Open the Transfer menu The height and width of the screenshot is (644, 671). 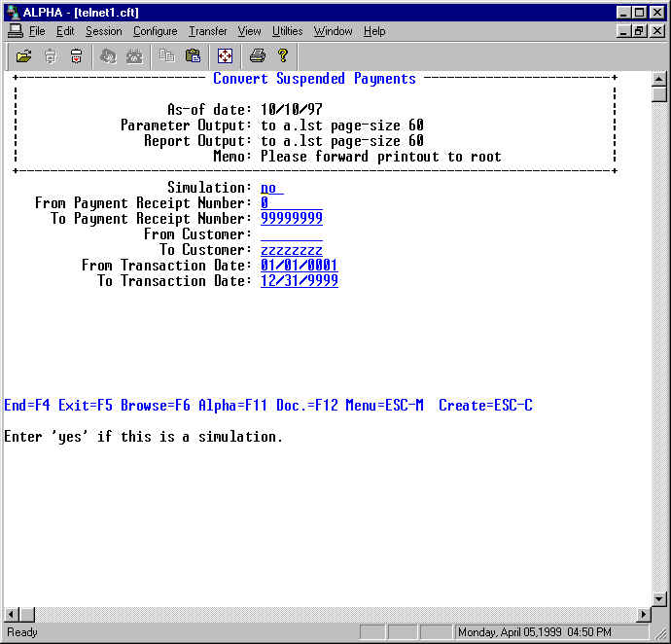coord(207,31)
